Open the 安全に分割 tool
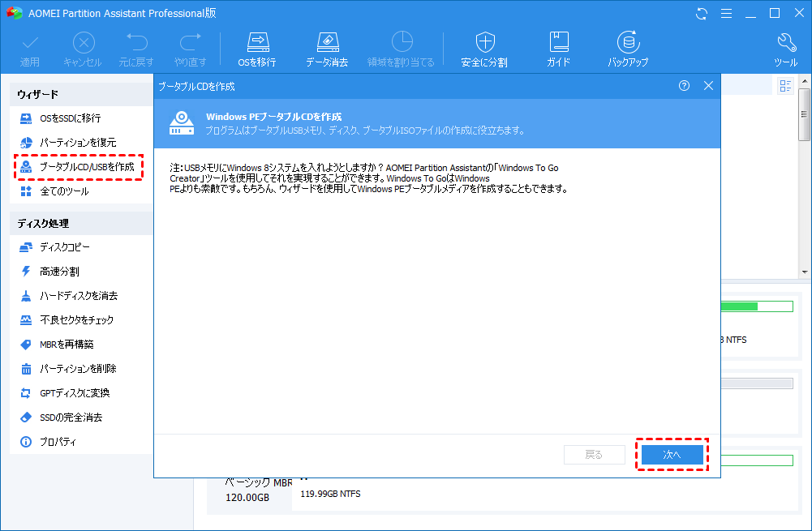The height and width of the screenshot is (531, 812). 485,49
